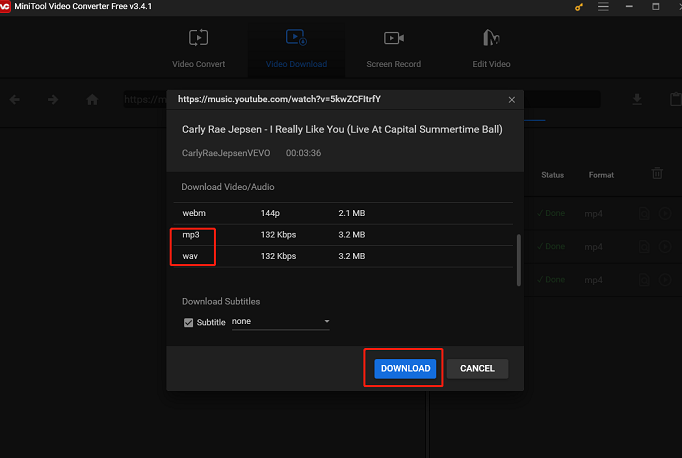Open the subtitle language dropdown showing none
The width and height of the screenshot is (682, 458).
point(281,322)
